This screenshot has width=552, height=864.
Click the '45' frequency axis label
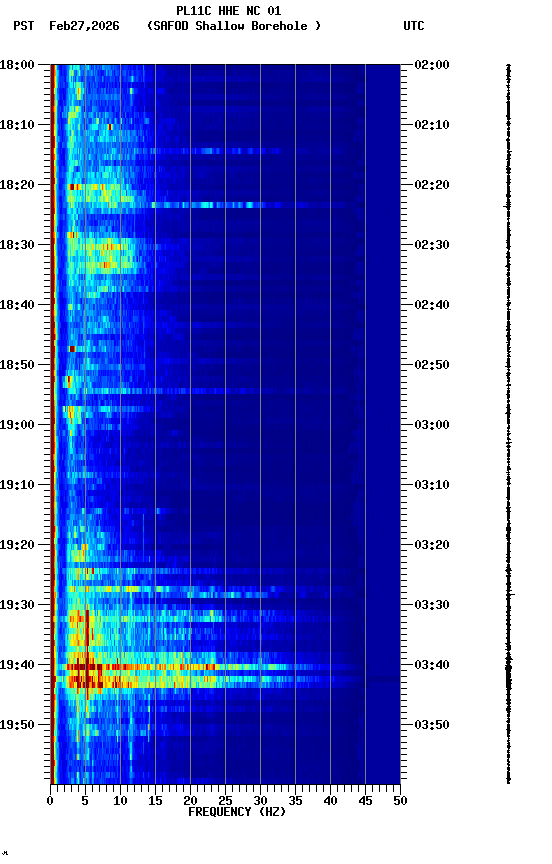tap(365, 801)
